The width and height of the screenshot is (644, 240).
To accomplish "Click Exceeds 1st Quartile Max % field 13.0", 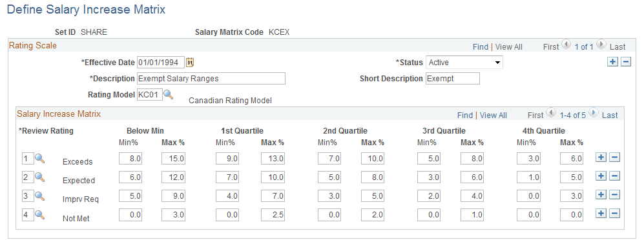I will pyautogui.click(x=272, y=158).
